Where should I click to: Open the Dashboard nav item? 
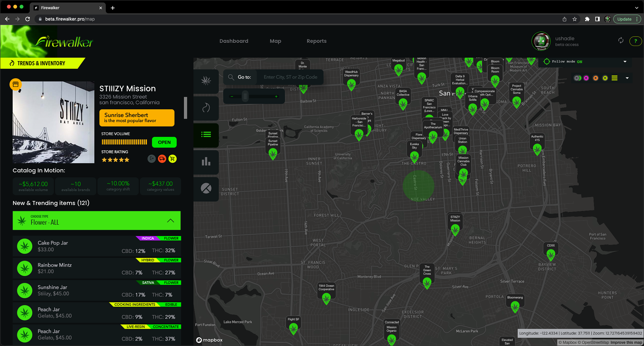click(234, 41)
